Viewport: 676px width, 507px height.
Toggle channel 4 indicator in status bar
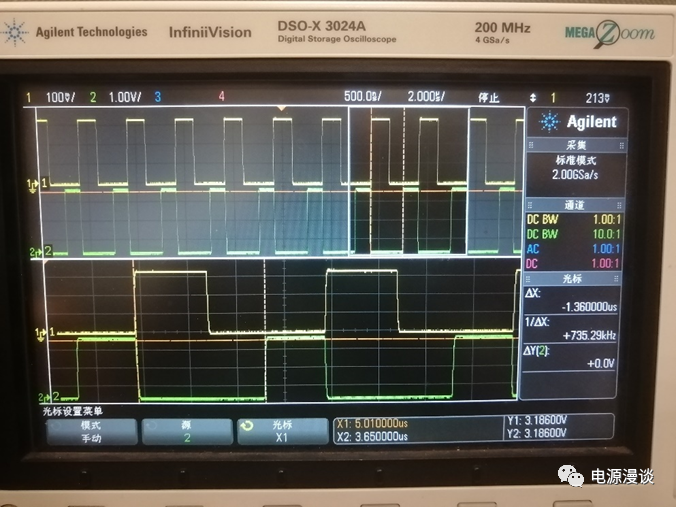click(x=221, y=97)
